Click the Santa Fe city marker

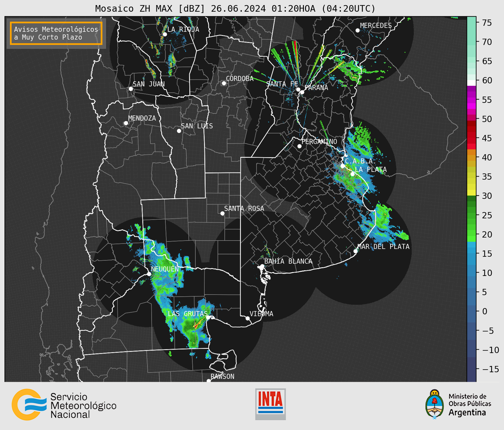click(298, 89)
